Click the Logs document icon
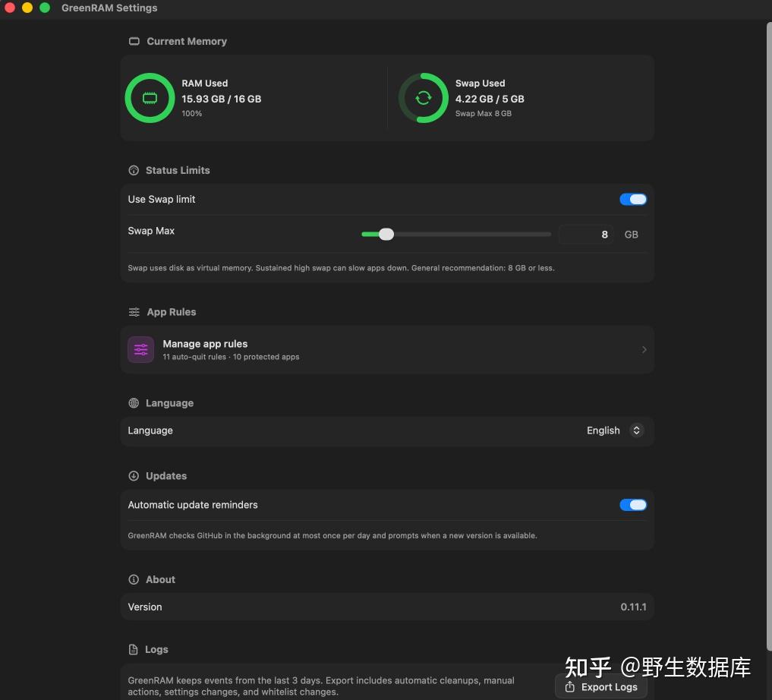Image resolution: width=772 pixels, height=700 pixels. coord(133,649)
